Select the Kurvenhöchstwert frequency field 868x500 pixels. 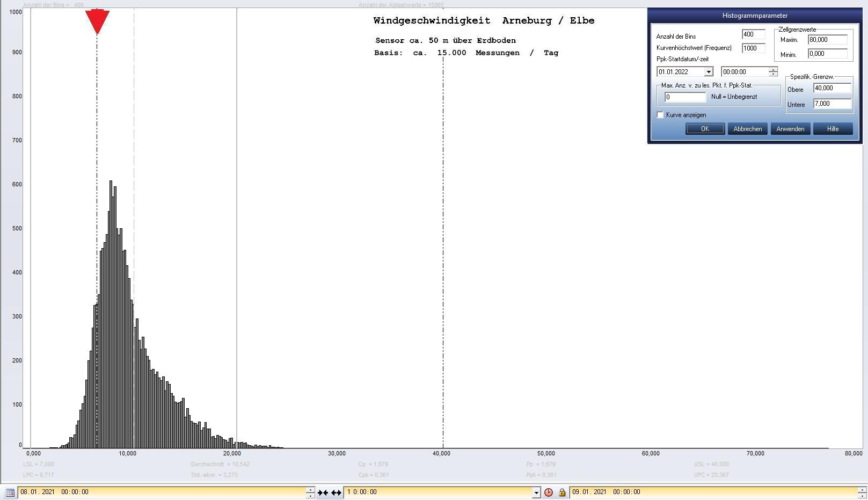tap(753, 48)
